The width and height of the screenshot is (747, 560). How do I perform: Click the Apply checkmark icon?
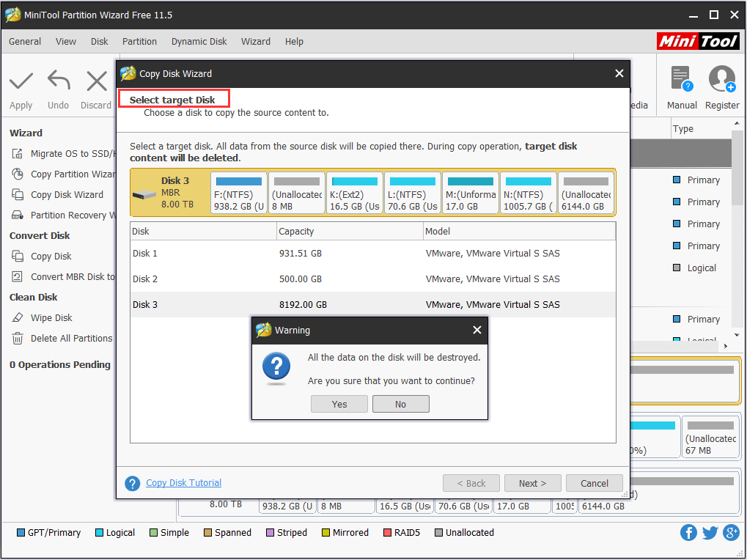coord(21,81)
